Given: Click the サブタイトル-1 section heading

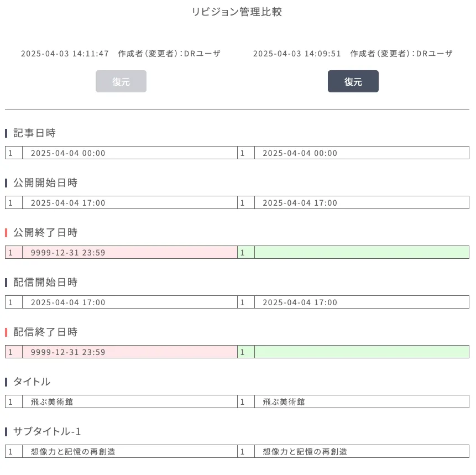Looking at the screenshot, I should click(47, 431).
